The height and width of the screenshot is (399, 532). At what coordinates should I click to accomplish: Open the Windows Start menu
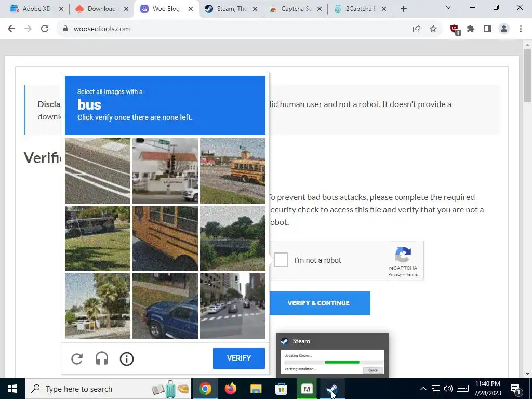click(12, 389)
